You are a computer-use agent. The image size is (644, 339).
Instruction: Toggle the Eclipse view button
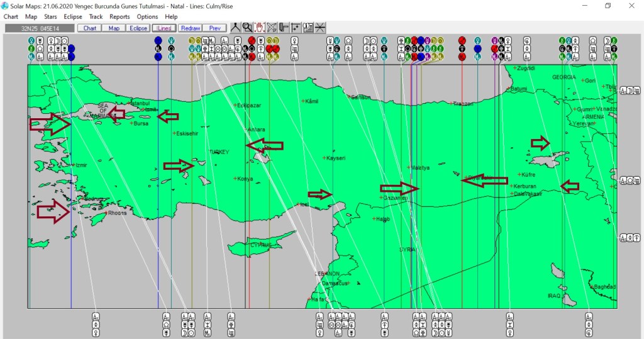[x=138, y=28]
